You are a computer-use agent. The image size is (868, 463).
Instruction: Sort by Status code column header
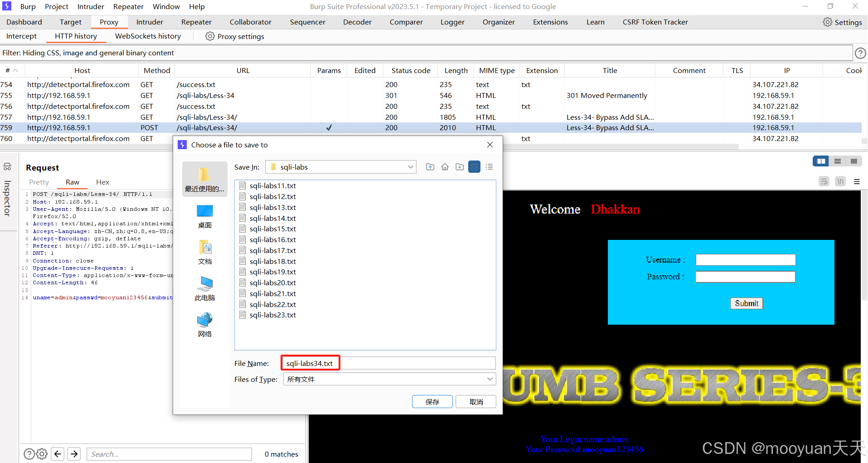[411, 70]
